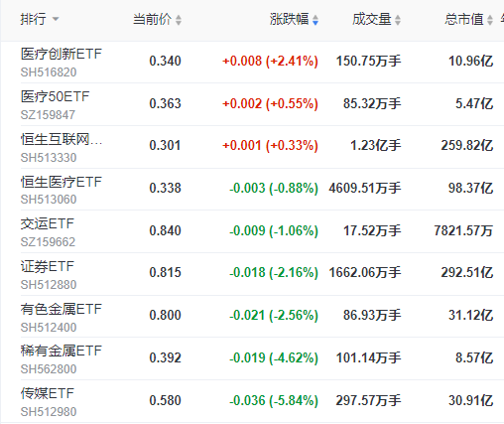Screen dimensions: 504x424
Task: Click volume 1662.06万手
Action: [x=365, y=272]
